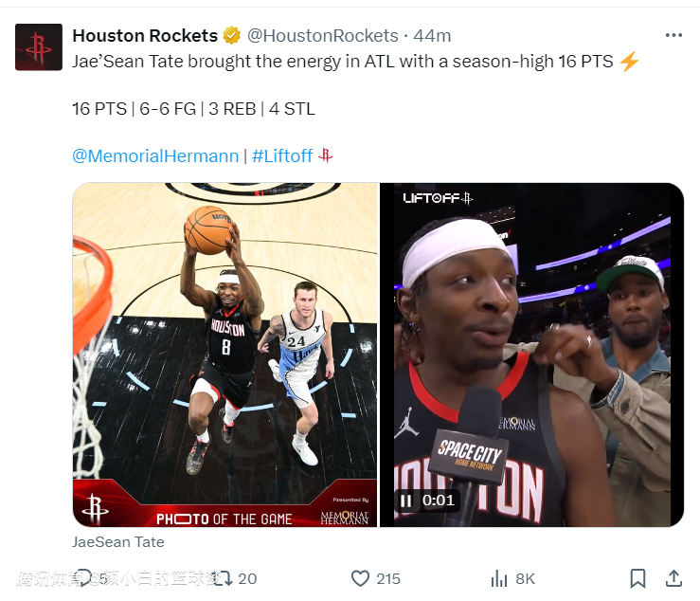Viewport: 700px width, 601px height.
Task: Click the 215 likes count
Action: [x=388, y=578]
